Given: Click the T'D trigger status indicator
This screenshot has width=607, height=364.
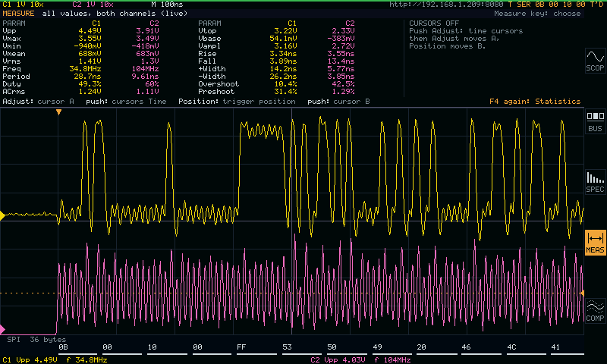Looking at the screenshot, I should 596,5.
